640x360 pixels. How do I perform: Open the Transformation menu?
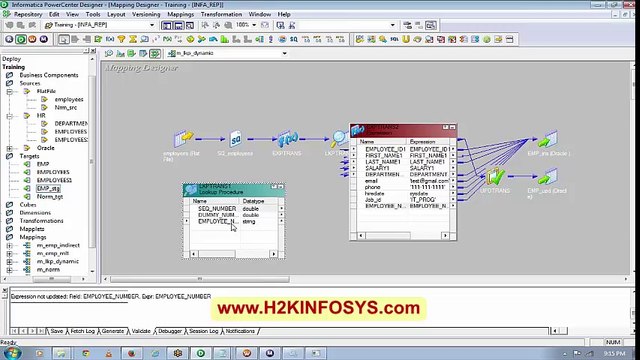coord(221,14)
